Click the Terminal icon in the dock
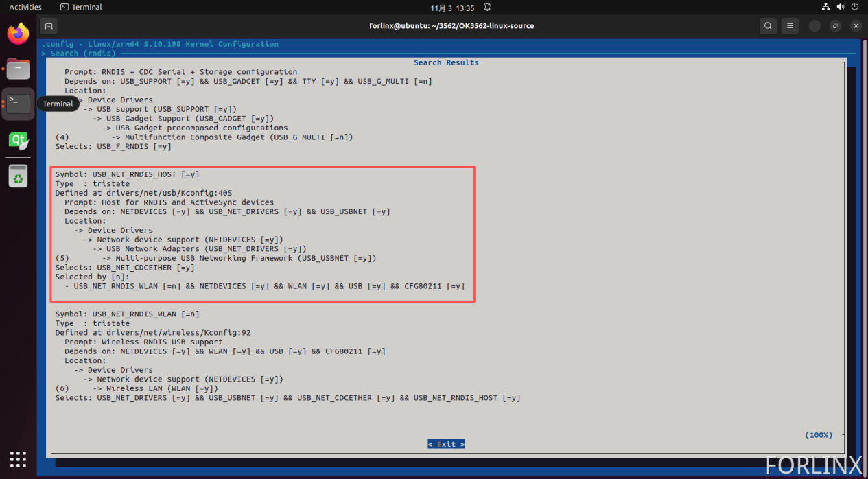The height and width of the screenshot is (479, 868). [x=17, y=104]
